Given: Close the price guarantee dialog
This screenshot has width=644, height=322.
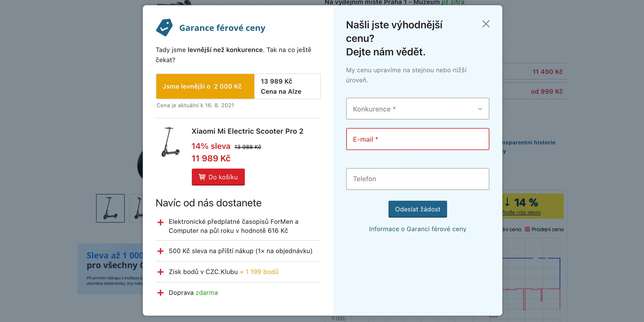Looking at the screenshot, I should coord(486,24).
